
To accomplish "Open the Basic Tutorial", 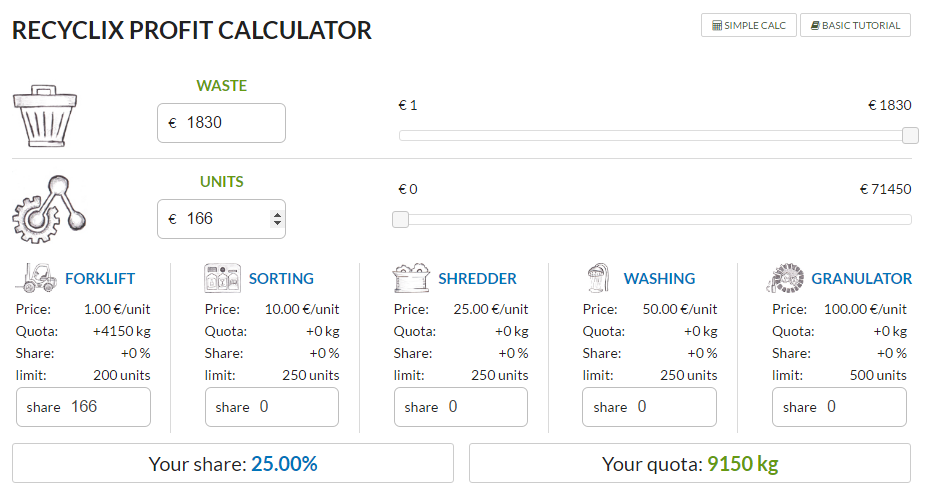I will point(855,25).
